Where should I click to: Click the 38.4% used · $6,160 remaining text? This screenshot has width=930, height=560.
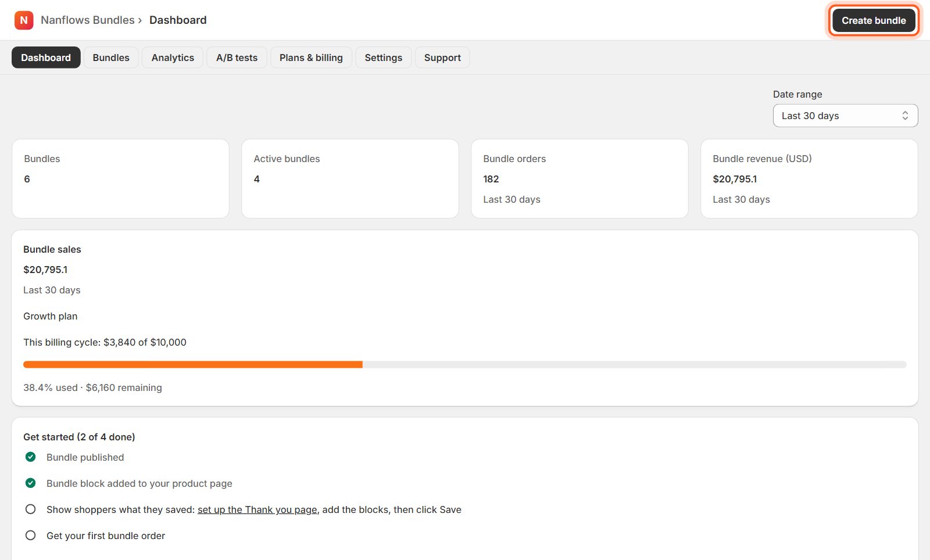pos(92,387)
